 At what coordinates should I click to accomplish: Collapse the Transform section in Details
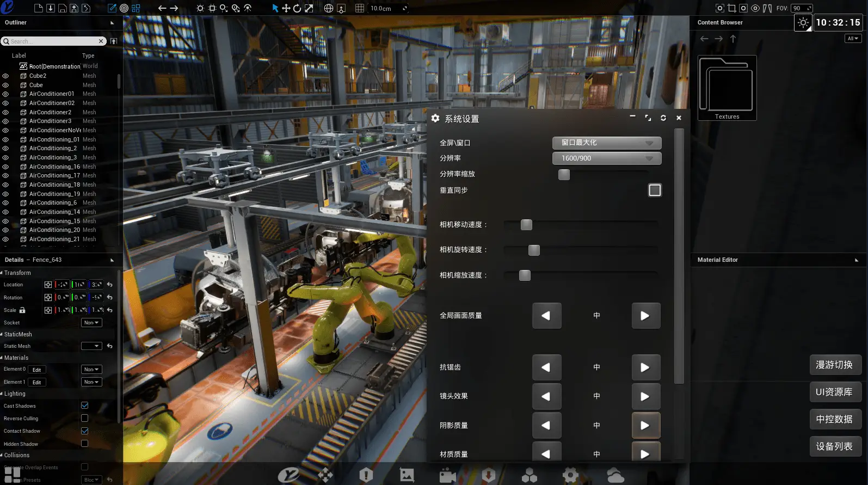17,273
